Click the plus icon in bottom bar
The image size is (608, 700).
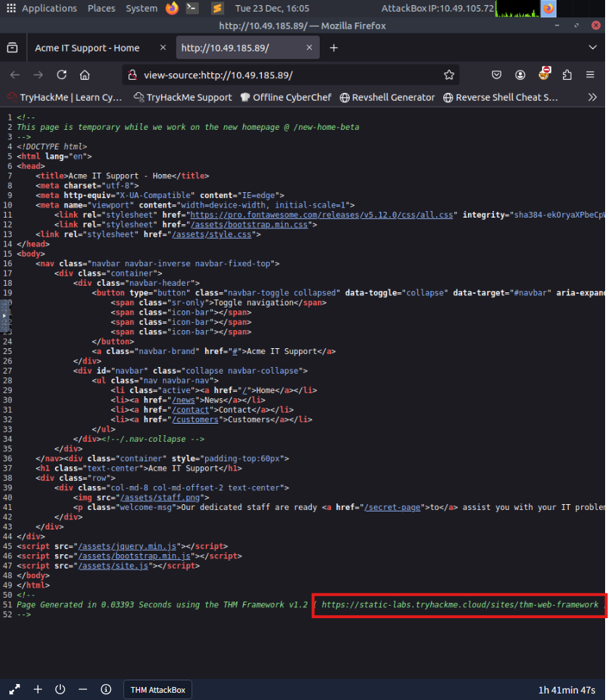[38, 689]
